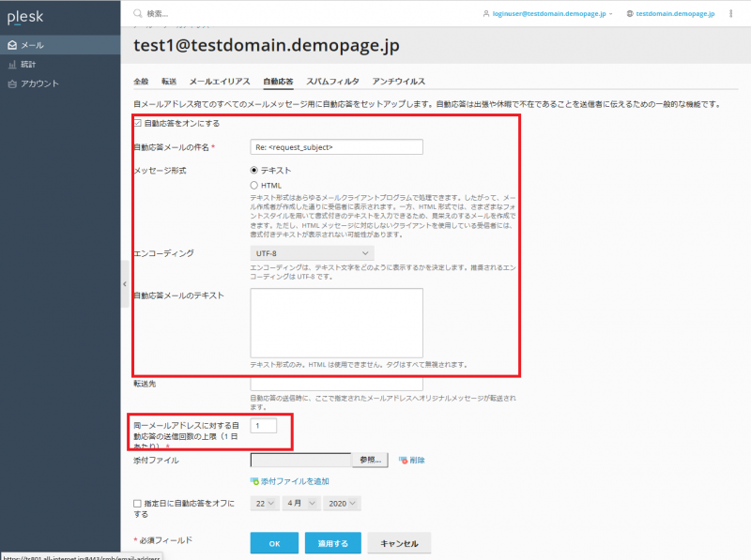This screenshot has width=751, height=560.
Task: Open the three-dot more options menu
Action: pos(730,14)
